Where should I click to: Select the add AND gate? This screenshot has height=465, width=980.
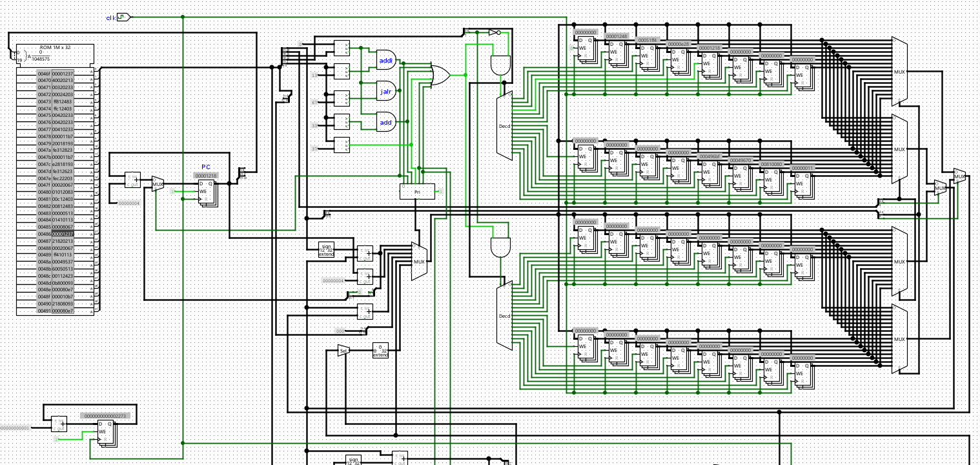click(x=386, y=122)
